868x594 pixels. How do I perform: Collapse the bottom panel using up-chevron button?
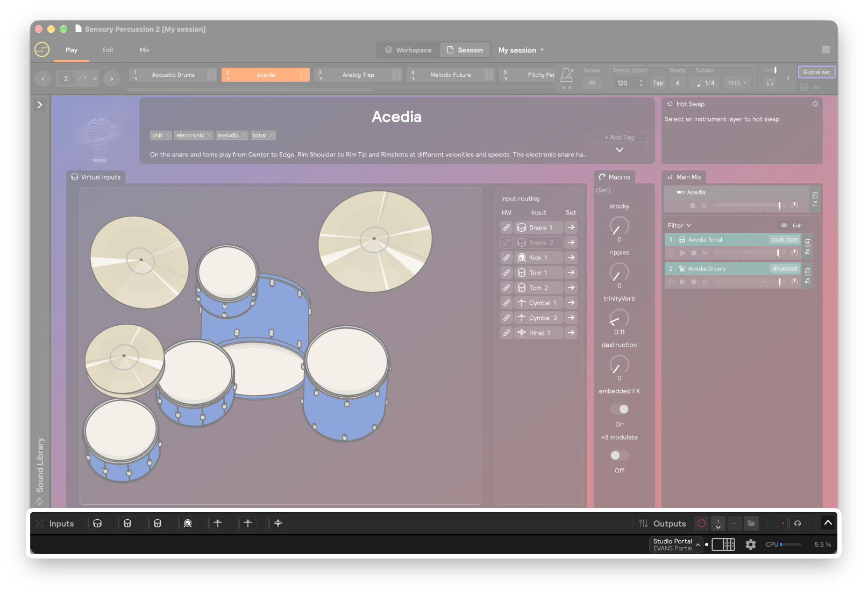click(828, 523)
